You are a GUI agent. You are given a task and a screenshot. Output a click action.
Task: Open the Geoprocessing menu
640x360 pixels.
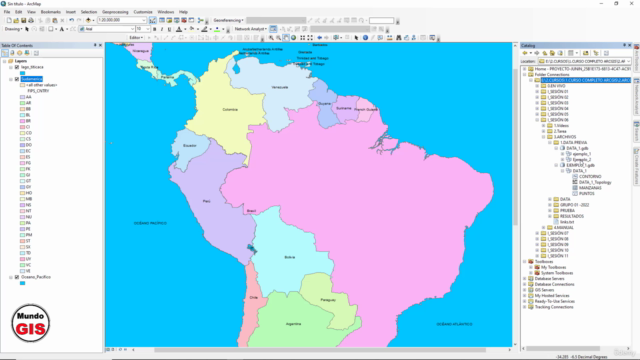point(115,12)
